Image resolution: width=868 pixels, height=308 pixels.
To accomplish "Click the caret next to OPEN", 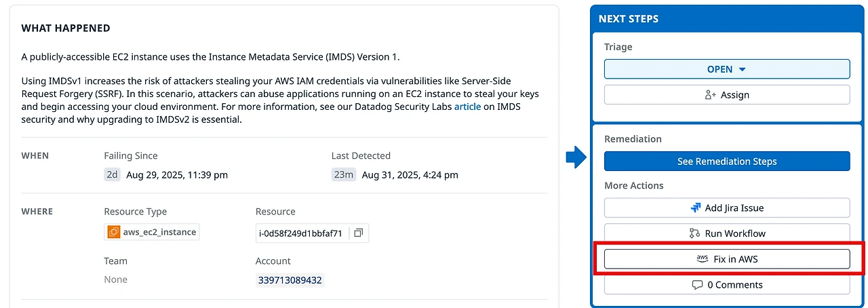I will pos(742,69).
